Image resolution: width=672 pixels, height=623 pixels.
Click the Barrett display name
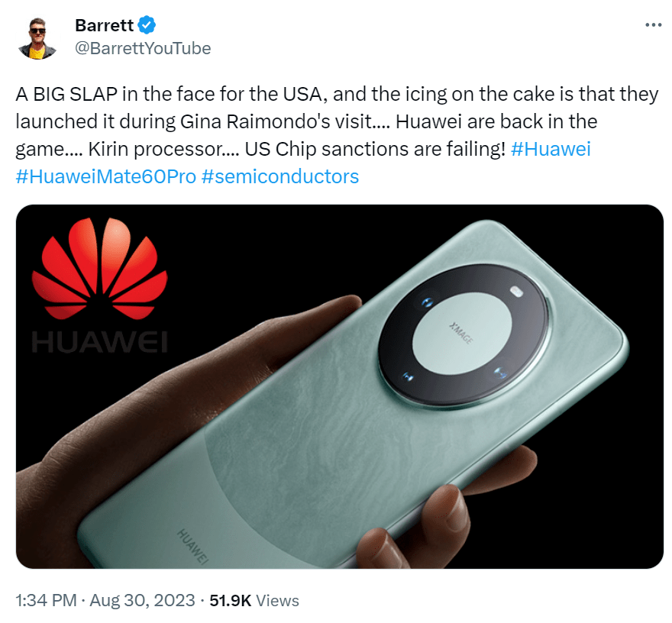click(104, 25)
